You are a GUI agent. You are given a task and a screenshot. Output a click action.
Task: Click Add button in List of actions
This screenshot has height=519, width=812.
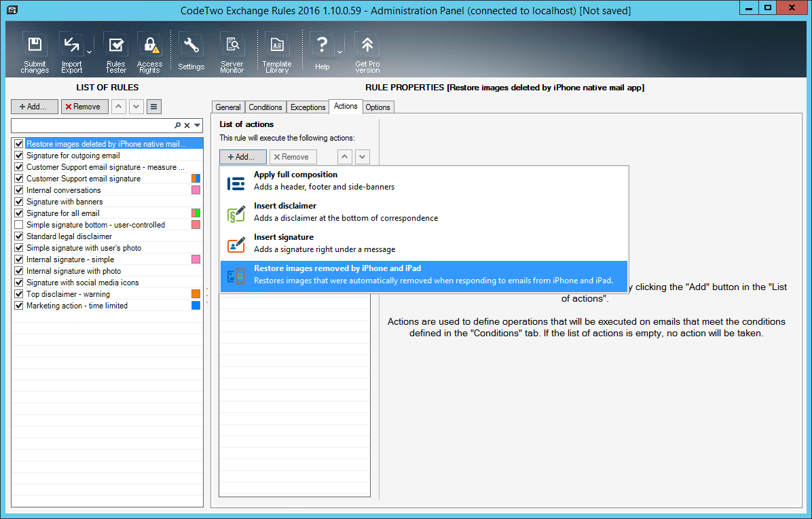(x=243, y=157)
